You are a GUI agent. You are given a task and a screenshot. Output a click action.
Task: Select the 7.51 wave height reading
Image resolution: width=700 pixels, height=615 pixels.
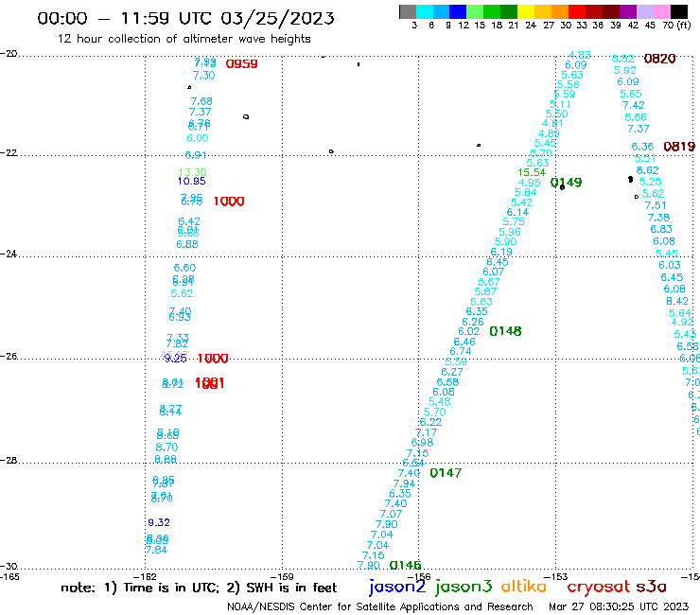tap(656, 206)
